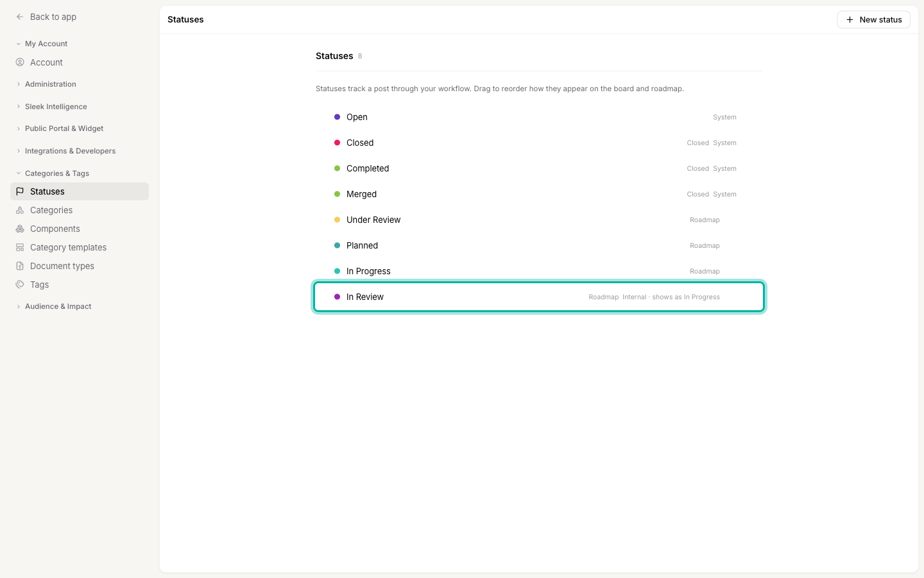
Task: Select the In Review status name
Action: point(365,297)
